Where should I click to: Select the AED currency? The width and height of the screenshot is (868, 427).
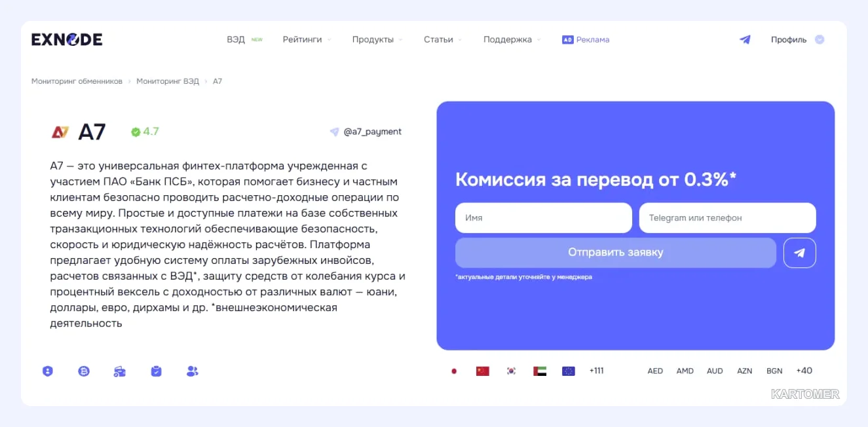(655, 371)
